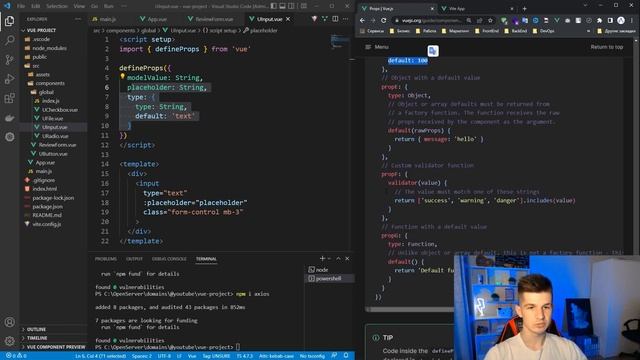Open the Manage gear icon in VS Code
This screenshot has height=360, width=640.
point(9,341)
